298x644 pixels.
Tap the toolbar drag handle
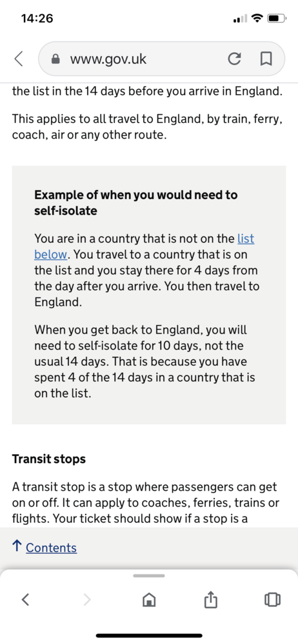pyautogui.click(x=149, y=575)
